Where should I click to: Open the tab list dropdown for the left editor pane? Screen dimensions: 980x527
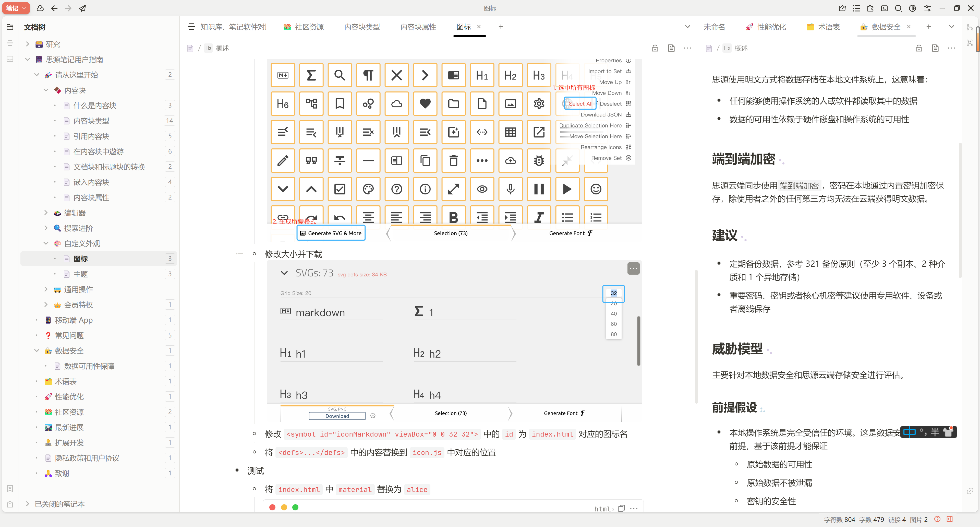click(x=687, y=27)
